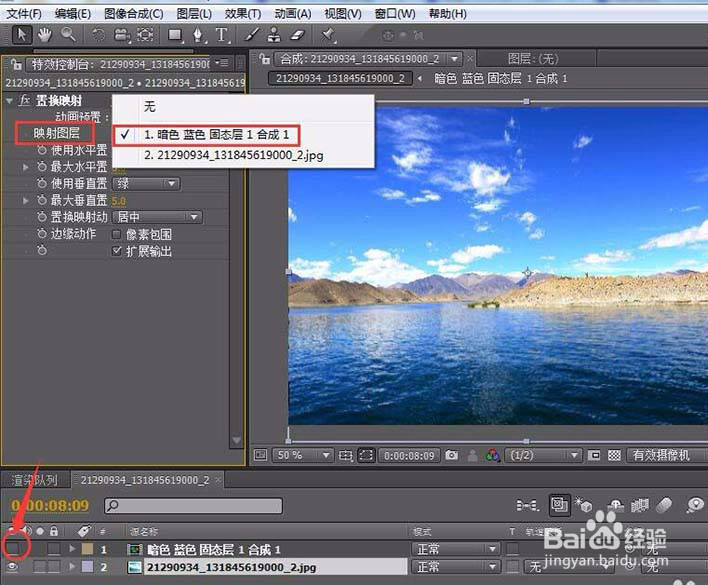This screenshot has width=708, height=585.
Task: Select the Eraser tool
Action: tap(297, 35)
